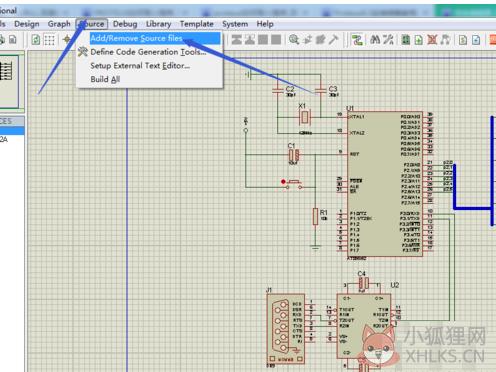Screen dimensions: 496x372
Task: Click the New Sheet icon
Action: (419, 40)
